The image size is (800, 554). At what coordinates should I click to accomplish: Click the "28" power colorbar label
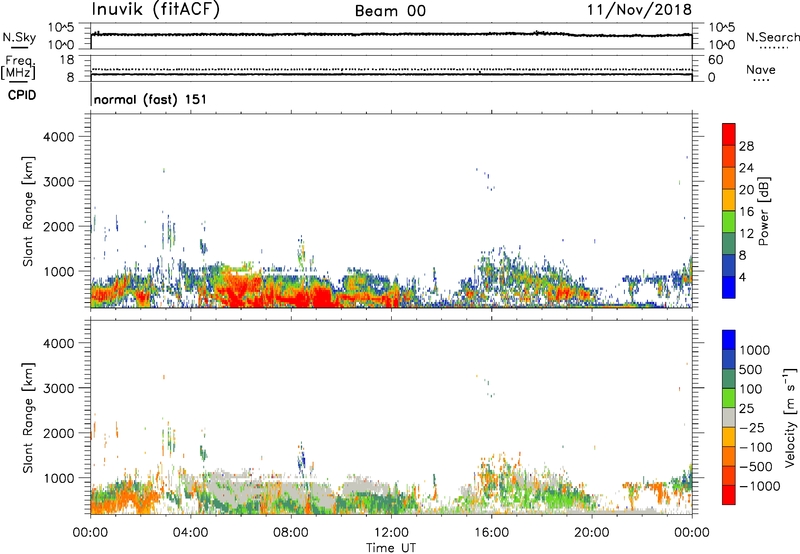point(746,146)
